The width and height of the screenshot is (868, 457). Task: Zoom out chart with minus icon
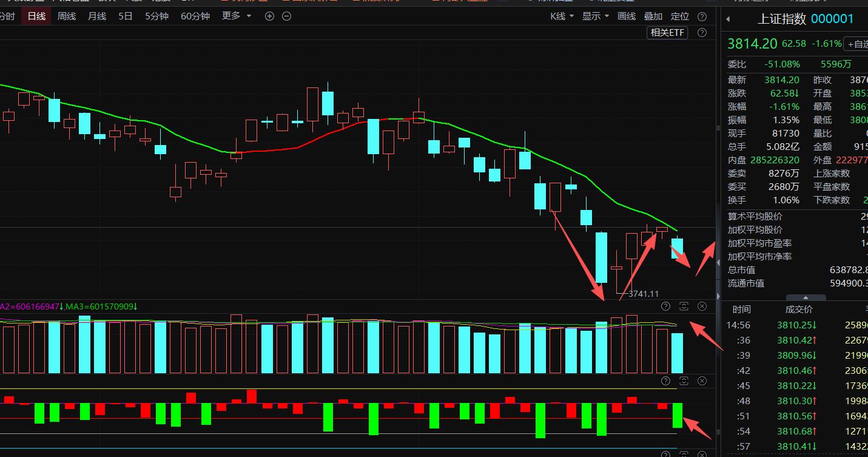click(x=286, y=16)
